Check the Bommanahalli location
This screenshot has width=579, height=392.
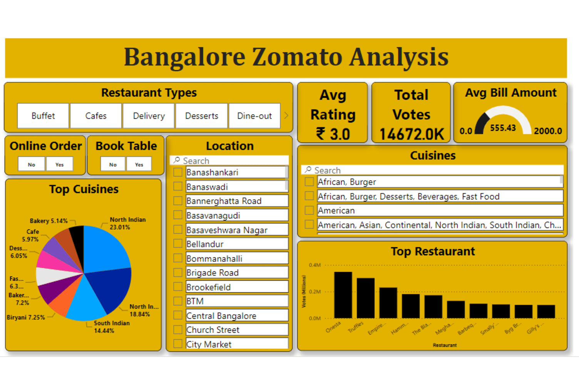(178, 258)
